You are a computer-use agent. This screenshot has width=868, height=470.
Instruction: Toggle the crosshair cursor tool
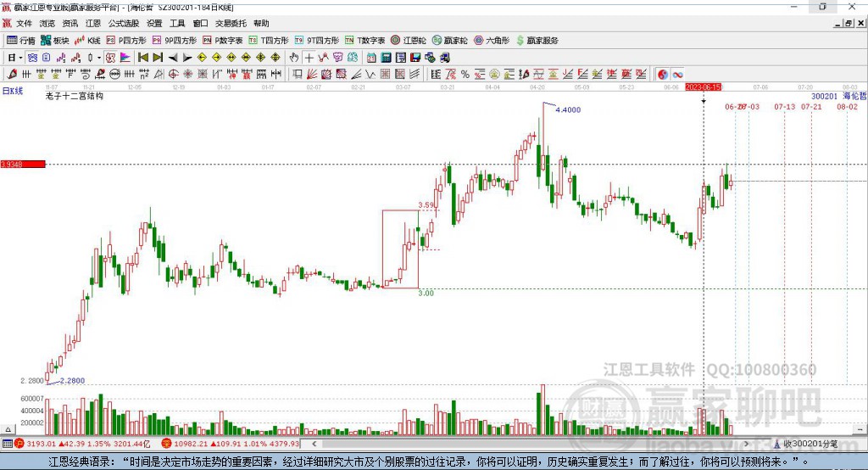309,58
